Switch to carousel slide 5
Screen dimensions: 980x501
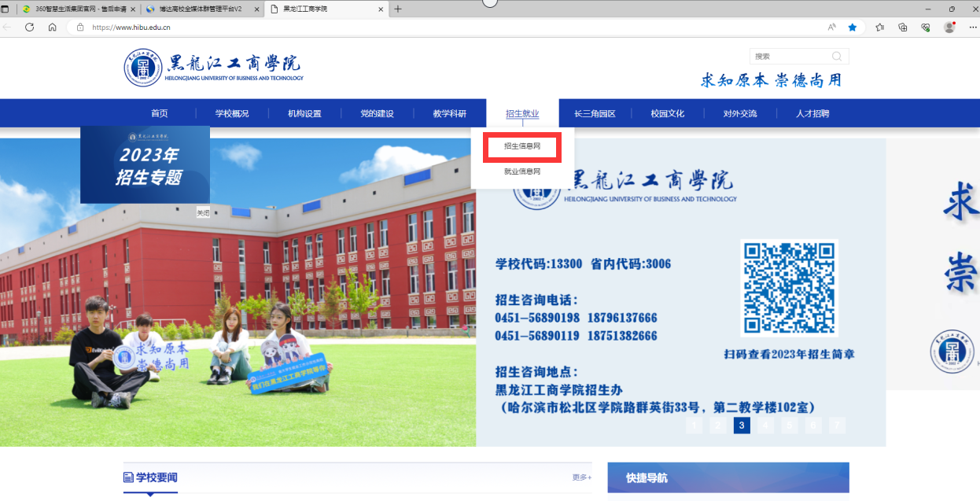click(790, 425)
